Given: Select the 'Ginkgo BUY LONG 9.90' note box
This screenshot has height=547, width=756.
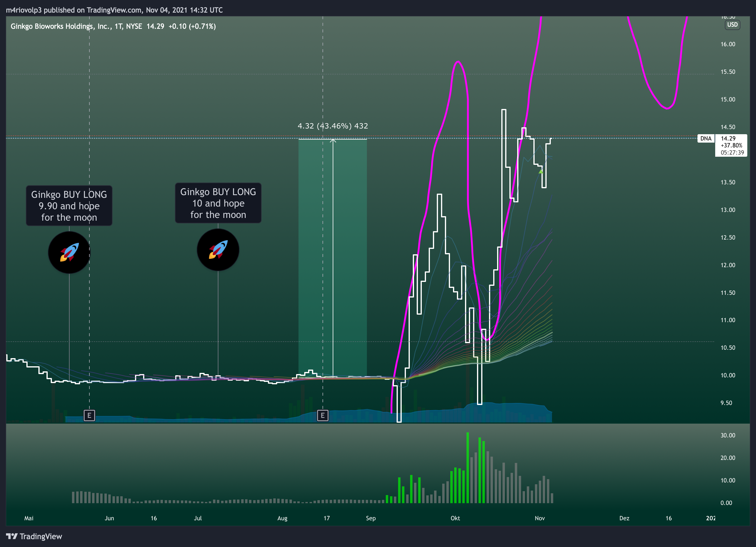Looking at the screenshot, I should (x=69, y=206).
